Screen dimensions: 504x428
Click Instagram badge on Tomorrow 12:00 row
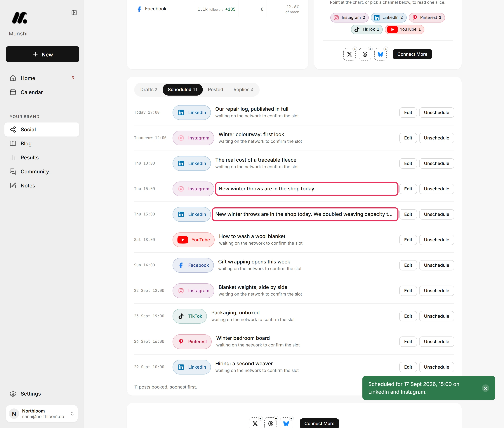(193, 138)
